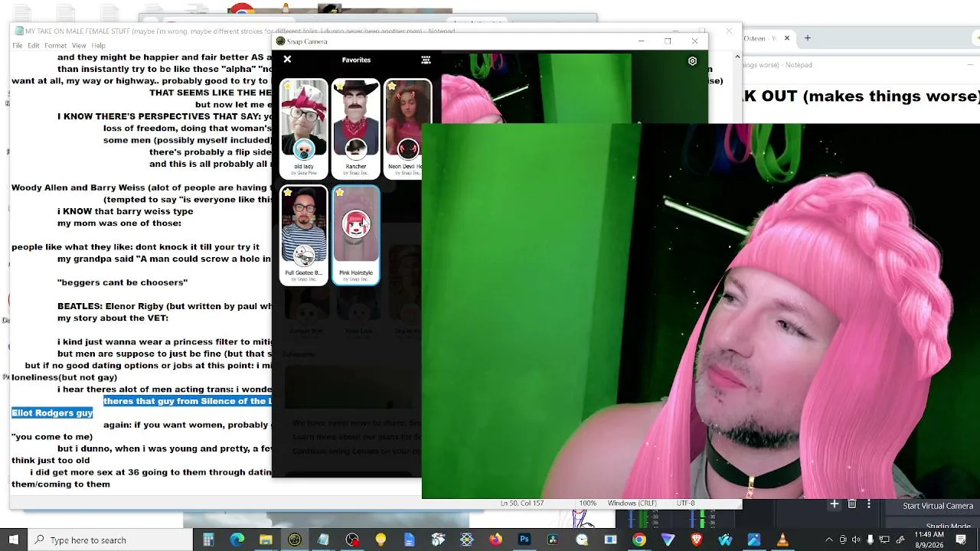This screenshot has height=551, width=980.
Task: Open Notepad File menu
Action: (x=17, y=46)
